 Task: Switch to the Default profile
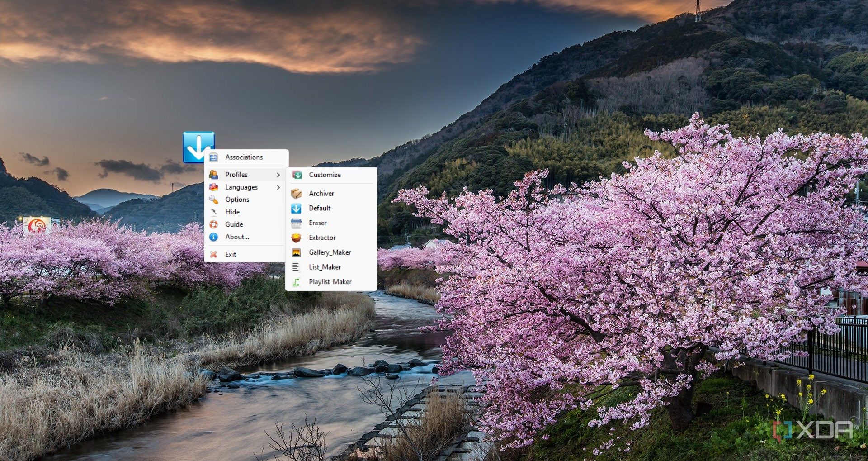click(x=331, y=208)
